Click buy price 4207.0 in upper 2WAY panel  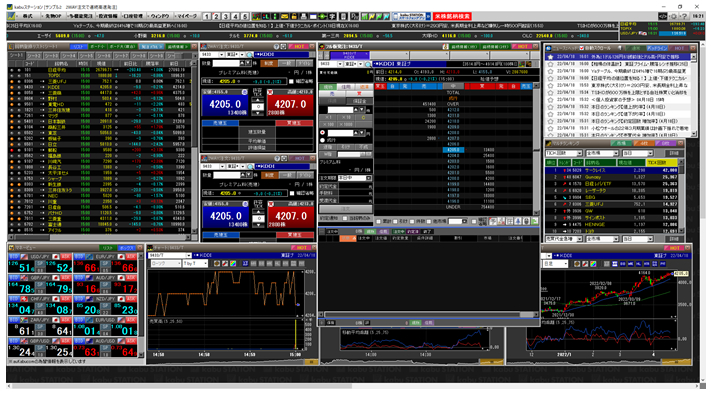tap(290, 104)
